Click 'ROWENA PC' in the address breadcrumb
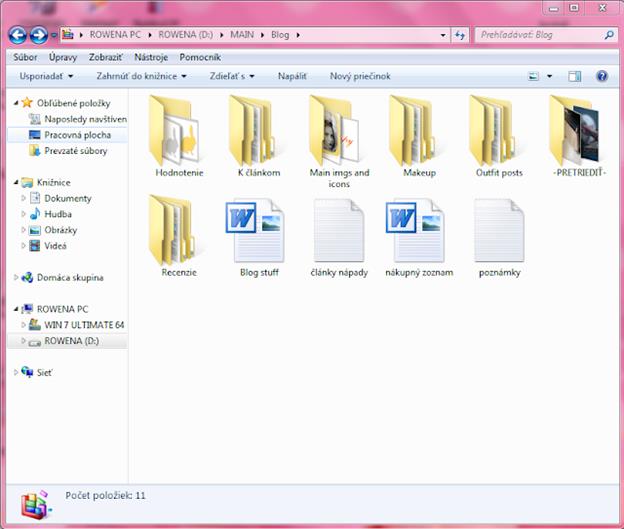This screenshot has height=529, width=624. pyautogui.click(x=115, y=35)
